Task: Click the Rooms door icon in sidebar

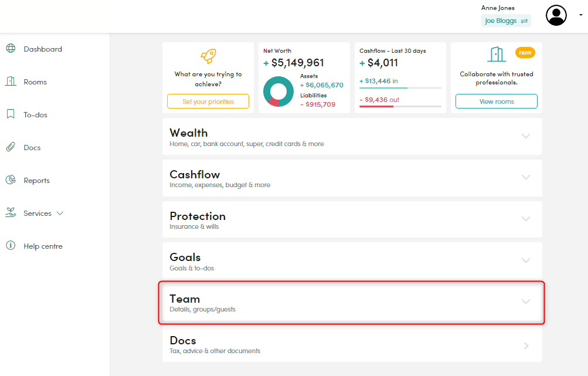Action: coord(11,81)
